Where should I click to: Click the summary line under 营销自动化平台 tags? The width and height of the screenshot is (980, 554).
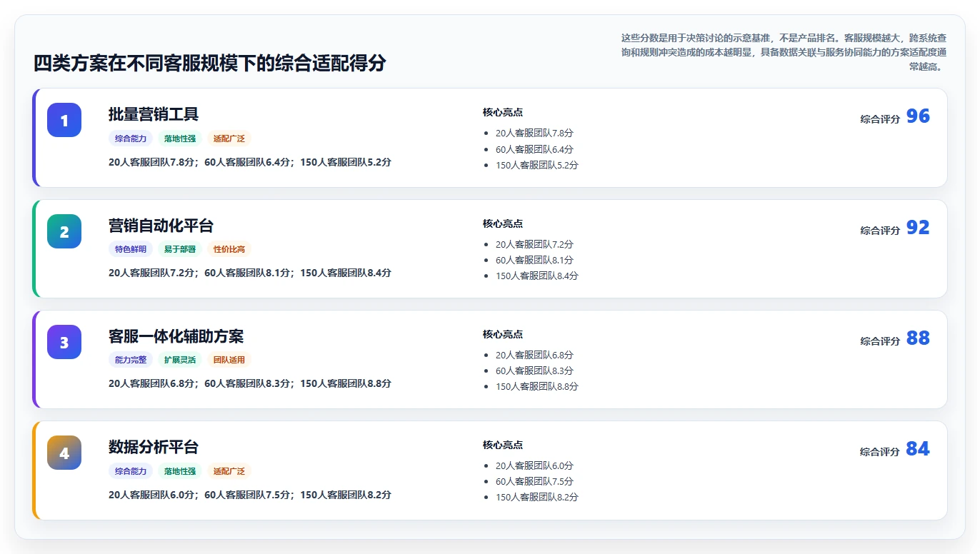(250, 273)
